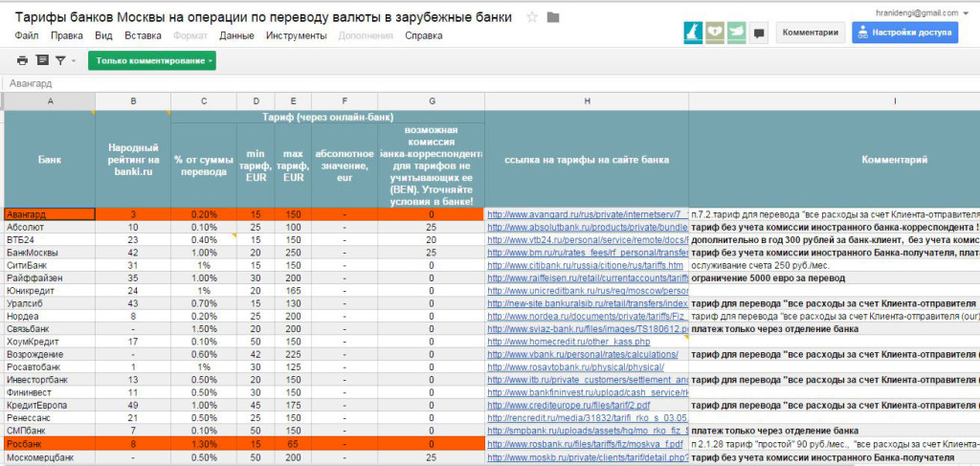
Task: Open the Файл menu
Action: pos(26,35)
